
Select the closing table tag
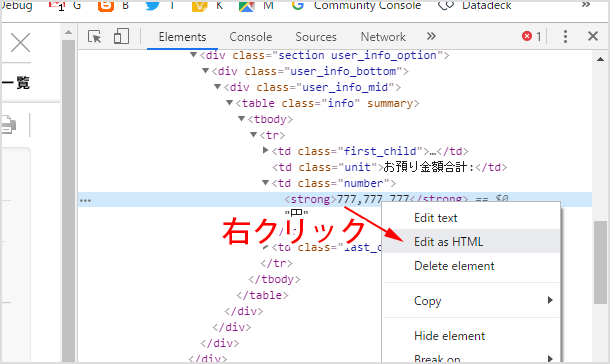pyautogui.click(x=262, y=295)
